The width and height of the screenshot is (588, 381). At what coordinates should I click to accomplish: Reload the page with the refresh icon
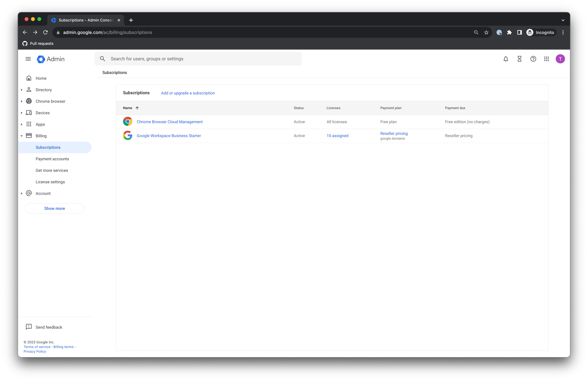45,32
